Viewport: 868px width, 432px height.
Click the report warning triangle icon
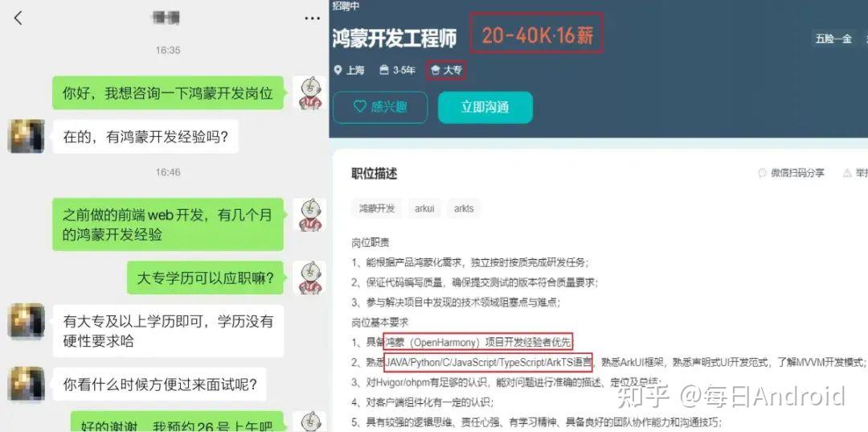point(847,173)
